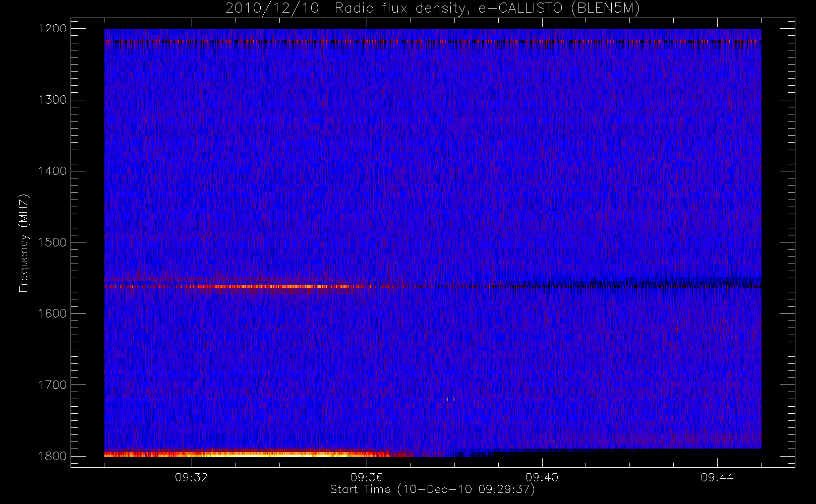Select the 1200 frequency tick label
The height and width of the screenshot is (504, 816).
tap(52, 29)
